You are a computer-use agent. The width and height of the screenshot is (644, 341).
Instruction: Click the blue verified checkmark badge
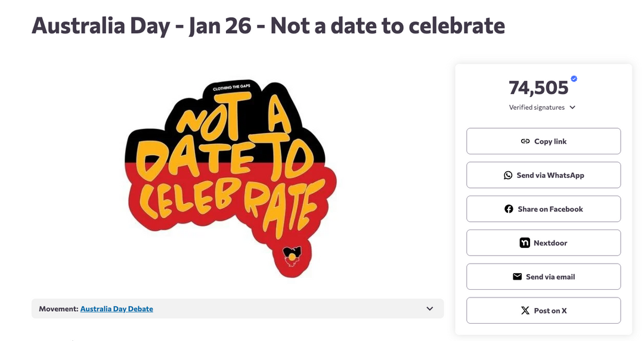tap(574, 79)
